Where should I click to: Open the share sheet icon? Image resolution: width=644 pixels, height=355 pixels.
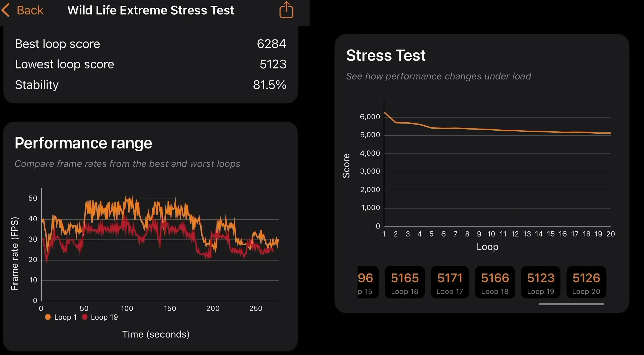(x=286, y=10)
